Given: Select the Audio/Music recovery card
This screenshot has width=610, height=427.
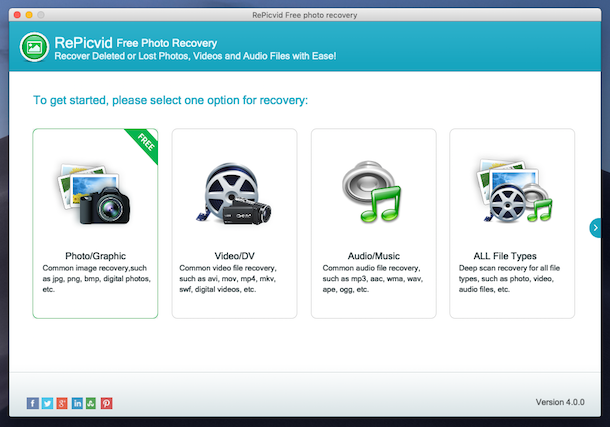Looking at the screenshot, I should [x=373, y=224].
